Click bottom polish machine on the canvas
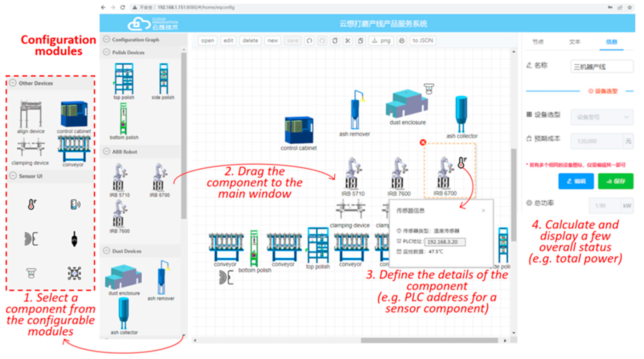 coord(254,251)
